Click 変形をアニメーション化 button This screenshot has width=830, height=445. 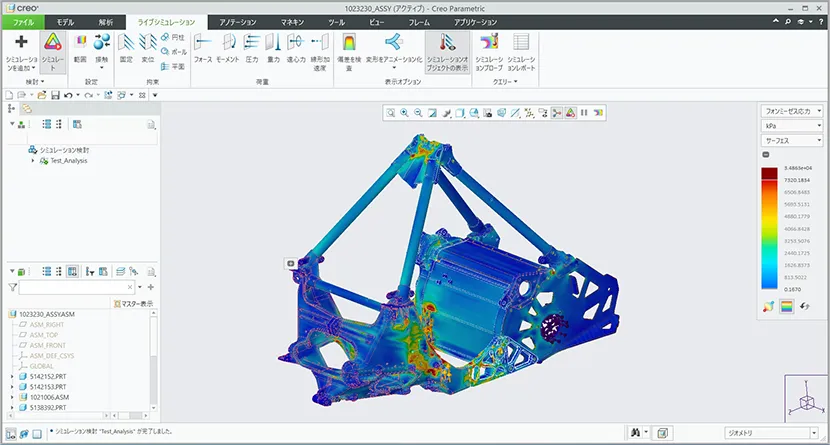[394, 52]
